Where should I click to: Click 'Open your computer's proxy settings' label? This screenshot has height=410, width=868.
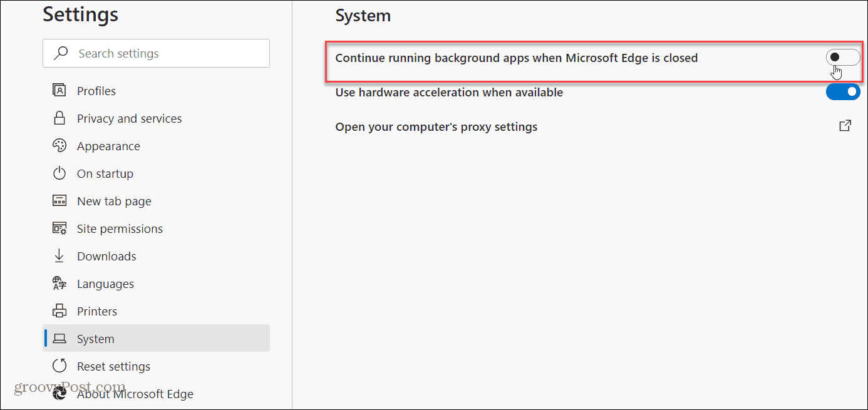click(x=437, y=126)
